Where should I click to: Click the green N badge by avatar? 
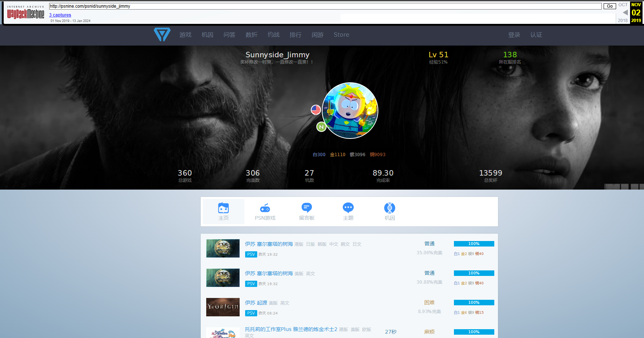321,127
